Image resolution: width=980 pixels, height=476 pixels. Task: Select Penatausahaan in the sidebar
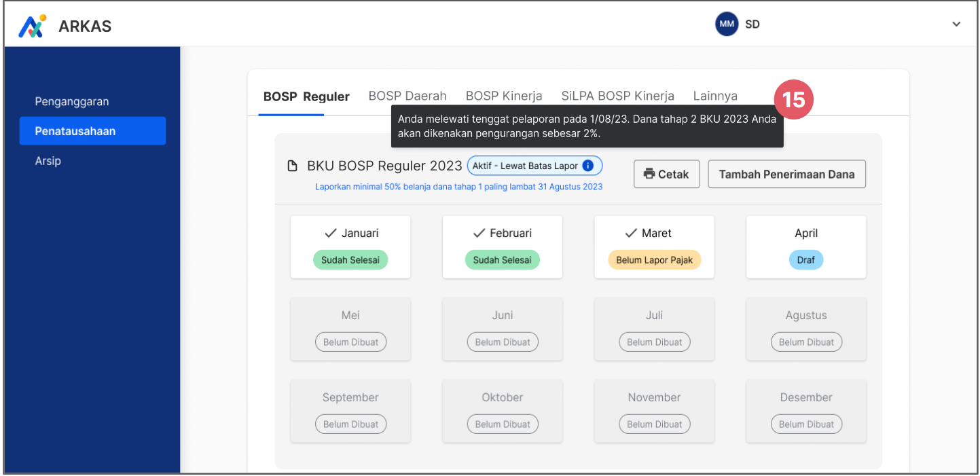(x=92, y=131)
